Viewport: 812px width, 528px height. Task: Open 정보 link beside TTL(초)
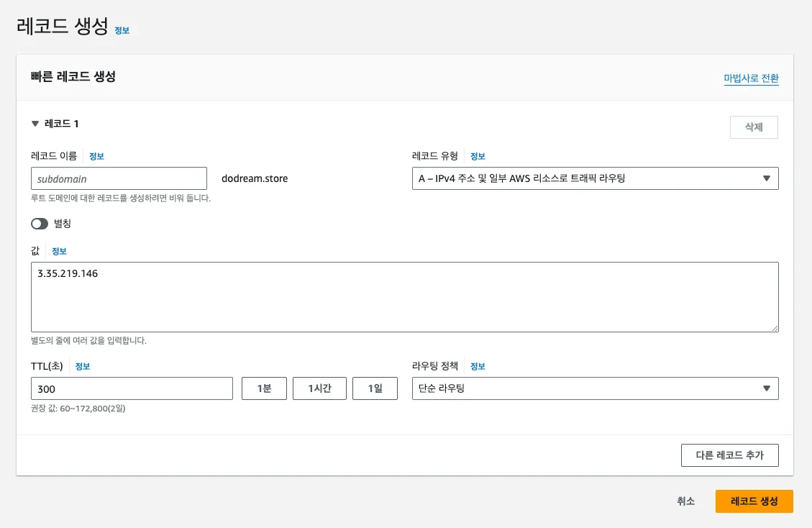pyautogui.click(x=83, y=366)
